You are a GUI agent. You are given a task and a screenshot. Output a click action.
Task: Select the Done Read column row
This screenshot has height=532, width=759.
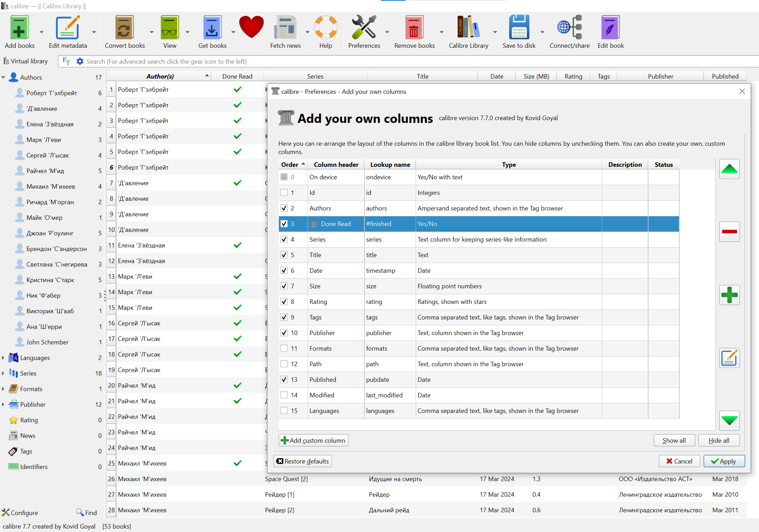(x=479, y=224)
